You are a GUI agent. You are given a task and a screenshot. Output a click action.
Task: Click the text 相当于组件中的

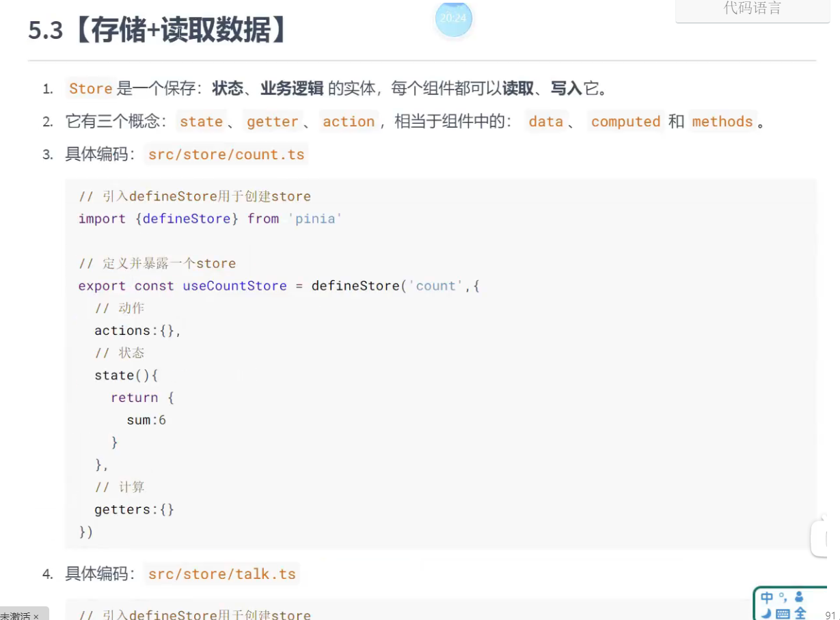tap(450, 122)
